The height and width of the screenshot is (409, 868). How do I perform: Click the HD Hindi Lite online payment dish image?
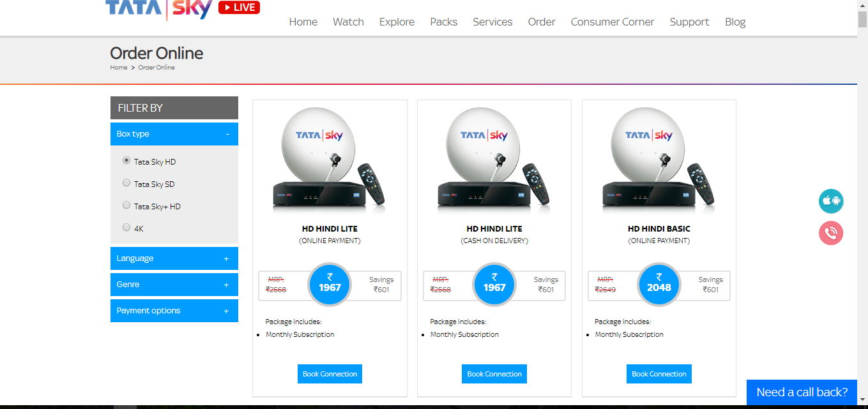(330, 160)
